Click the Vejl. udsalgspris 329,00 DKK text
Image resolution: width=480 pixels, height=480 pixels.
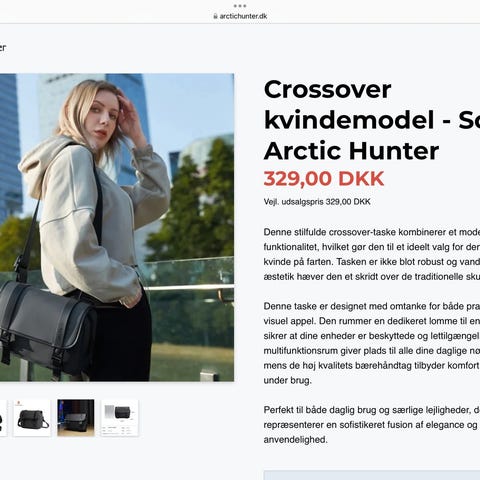tap(317, 202)
